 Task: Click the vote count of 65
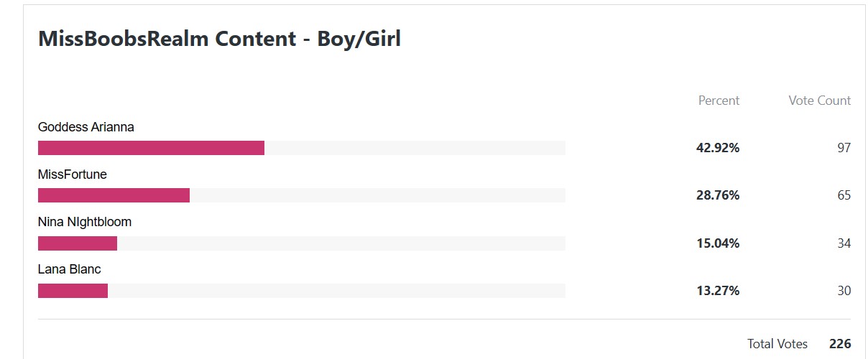pos(844,195)
